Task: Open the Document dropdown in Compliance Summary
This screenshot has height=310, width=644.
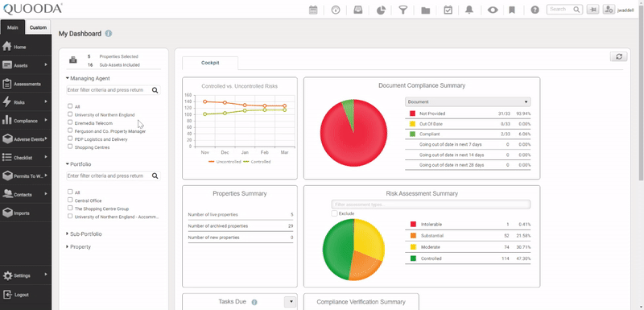Action: pyautogui.click(x=468, y=101)
